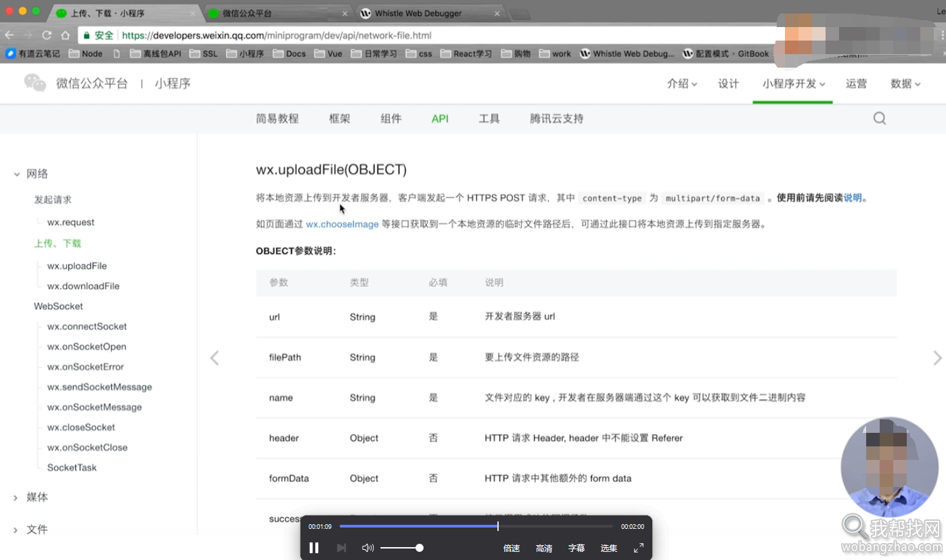Open the SSL bookmarks folder

click(204, 53)
